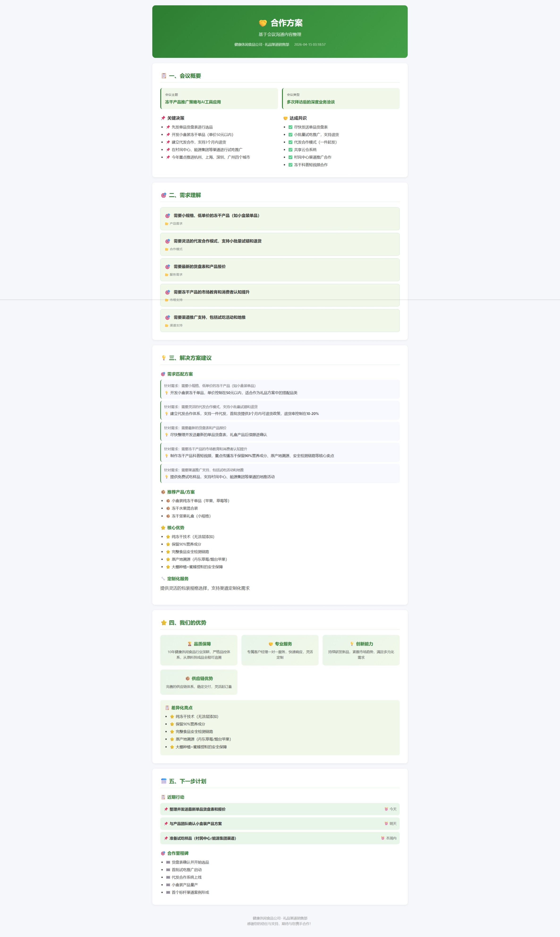Select the 会议主题 card 冻干产品推广策略与AI工具应用

click(219, 98)
